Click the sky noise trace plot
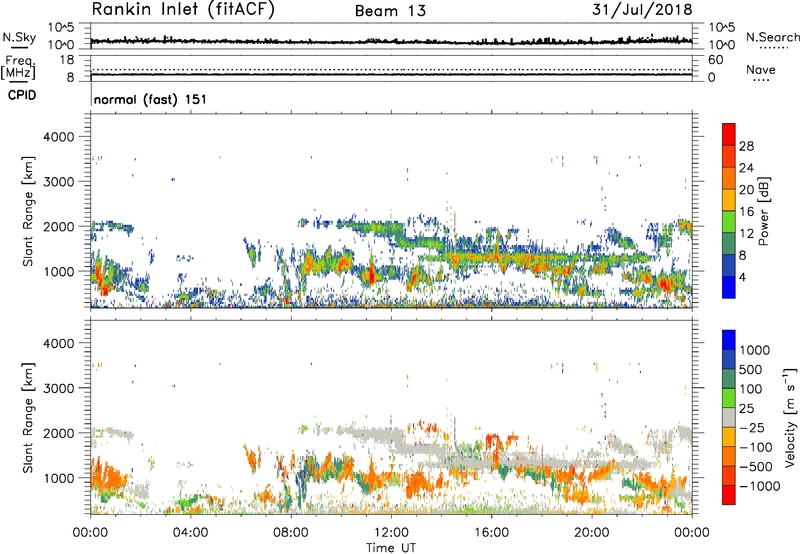Screen dimensions: 800x554 [x=391, y=36]
